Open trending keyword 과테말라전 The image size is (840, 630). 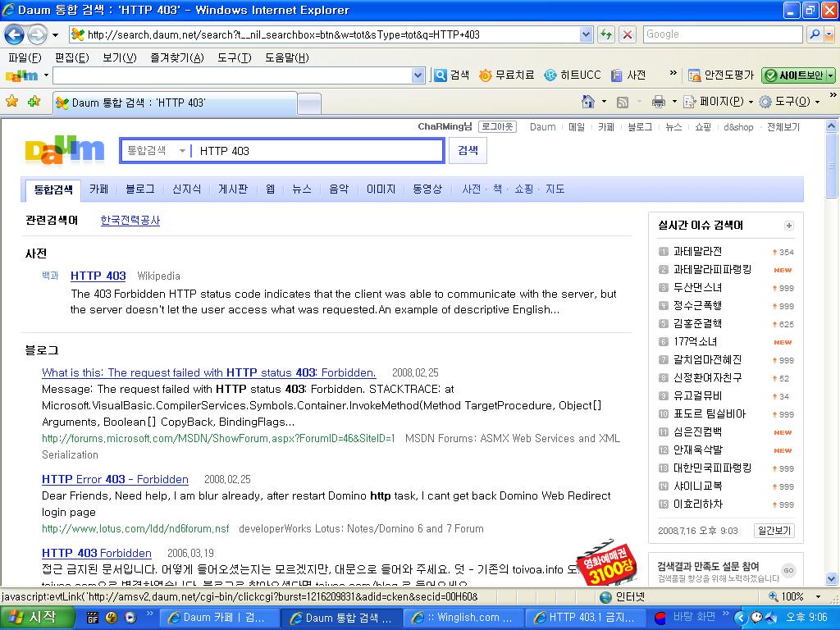(x=697, y=252)
